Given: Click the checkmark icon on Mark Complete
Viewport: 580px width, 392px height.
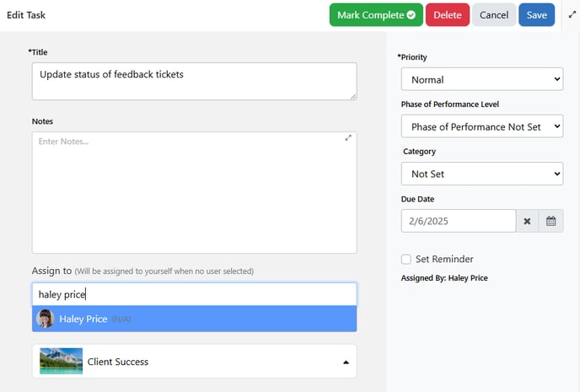Looking at the screenshot, I should (x=411, y=15).
